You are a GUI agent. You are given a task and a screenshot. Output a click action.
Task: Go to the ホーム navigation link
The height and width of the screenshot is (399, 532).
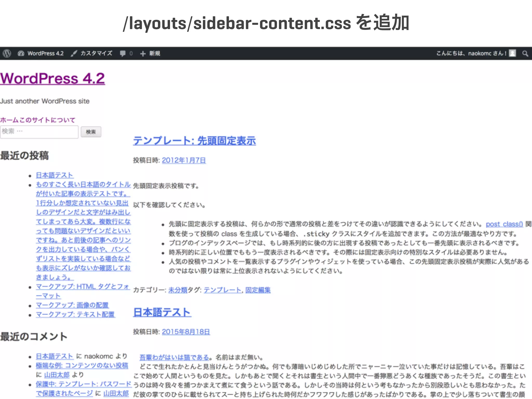click(9, 120)
